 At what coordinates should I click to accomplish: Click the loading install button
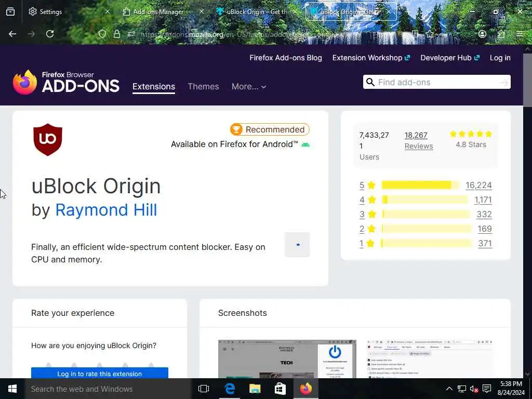click(x=297, y=245)
